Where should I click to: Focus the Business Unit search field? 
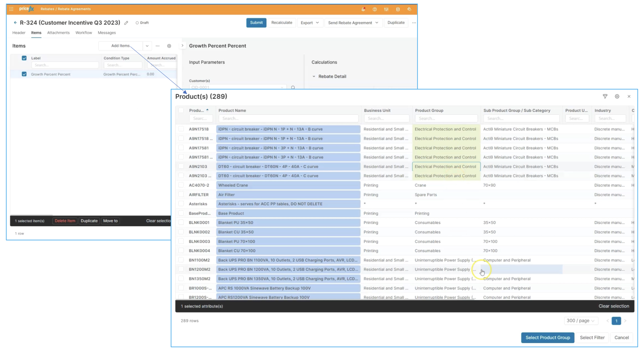(386, 119)
